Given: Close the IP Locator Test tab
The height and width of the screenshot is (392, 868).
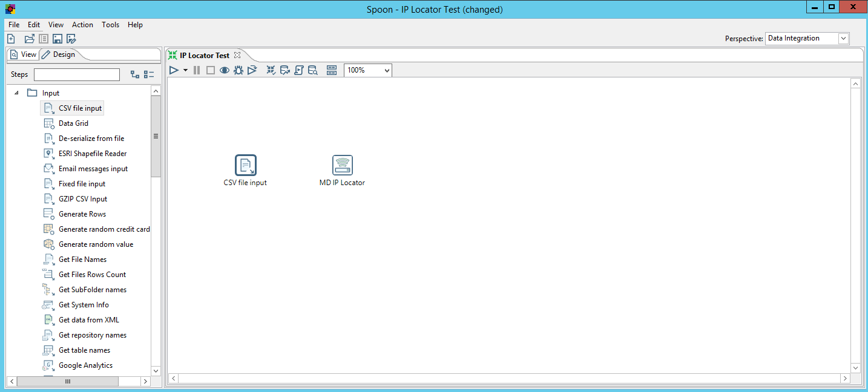Looking at the screenshot, I should coord(237,55).
